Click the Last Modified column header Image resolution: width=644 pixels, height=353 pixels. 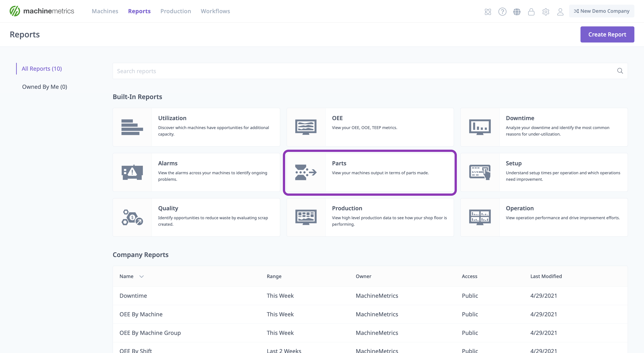546,276
